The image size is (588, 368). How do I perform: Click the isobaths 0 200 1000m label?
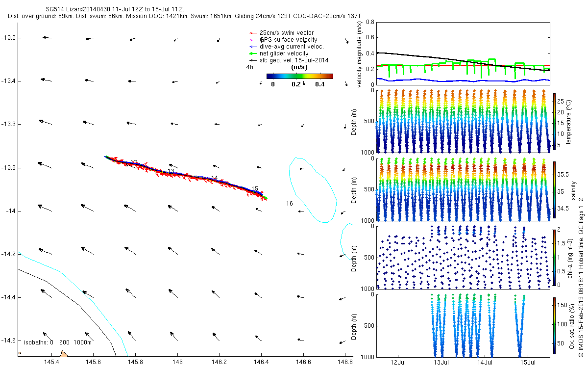58,342
